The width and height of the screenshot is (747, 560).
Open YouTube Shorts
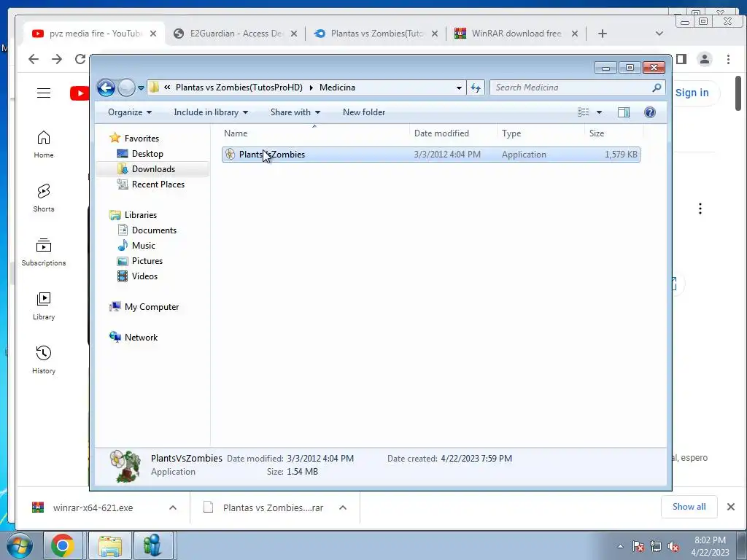point(44,198)
